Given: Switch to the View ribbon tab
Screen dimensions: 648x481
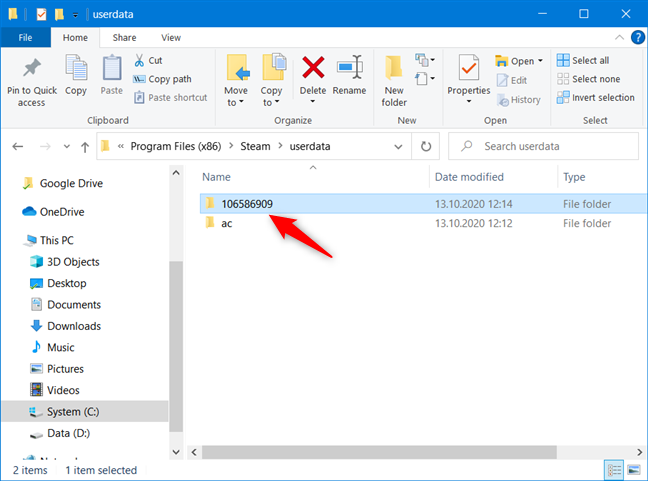Looking at the screenshot, I should 171,37.
